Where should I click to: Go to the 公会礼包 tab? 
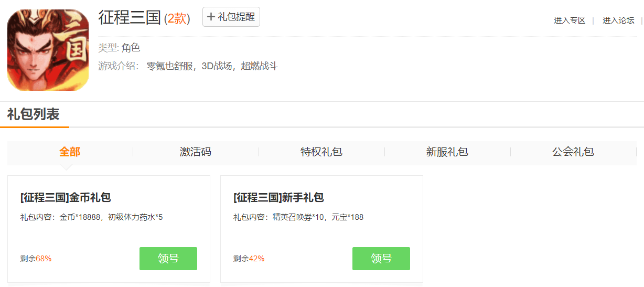pos(573,152)
